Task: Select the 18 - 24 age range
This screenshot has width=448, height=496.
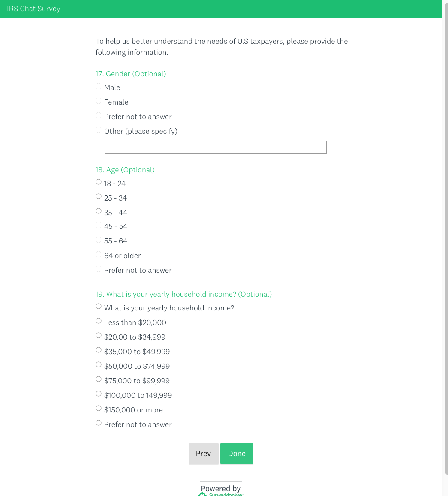Action: pyautogui.click(x=99, y=182)
